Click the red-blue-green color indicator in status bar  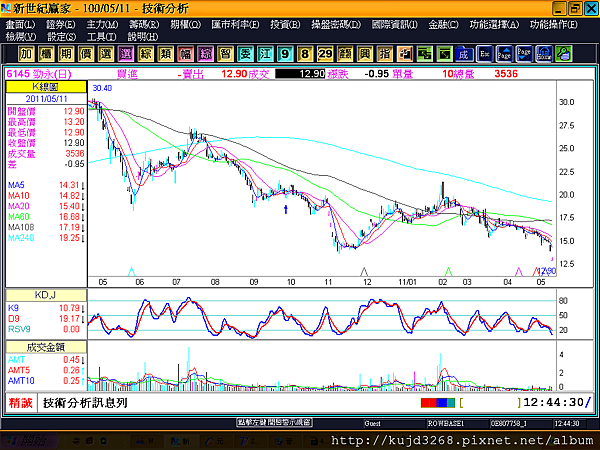438,403
